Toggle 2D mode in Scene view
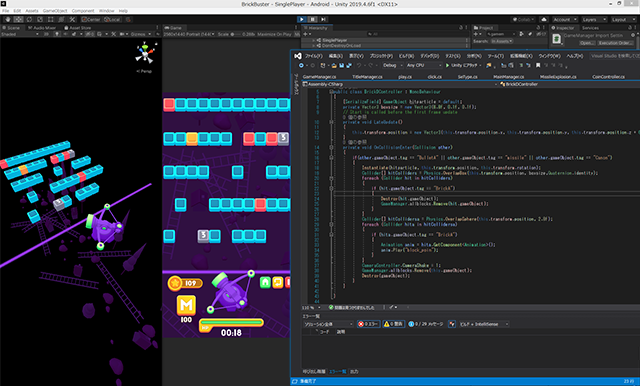The height and width of the screenshot is (386, 640). click(x=46, y=34)
